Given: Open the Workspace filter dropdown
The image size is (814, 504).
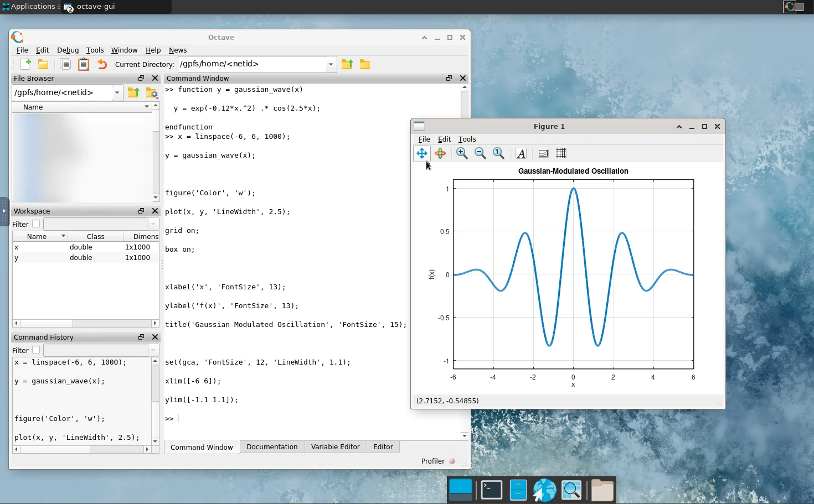Looking at the screenshot, I should point(153,224).
